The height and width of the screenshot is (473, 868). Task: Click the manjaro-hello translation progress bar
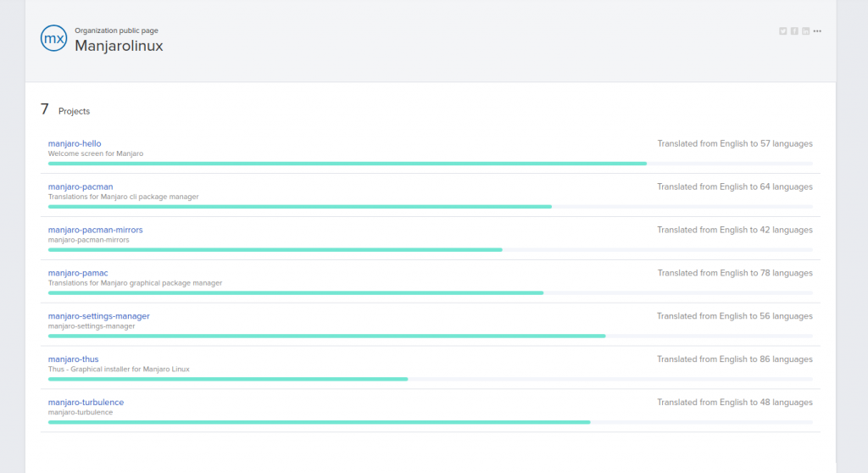(x=430, y=164)
